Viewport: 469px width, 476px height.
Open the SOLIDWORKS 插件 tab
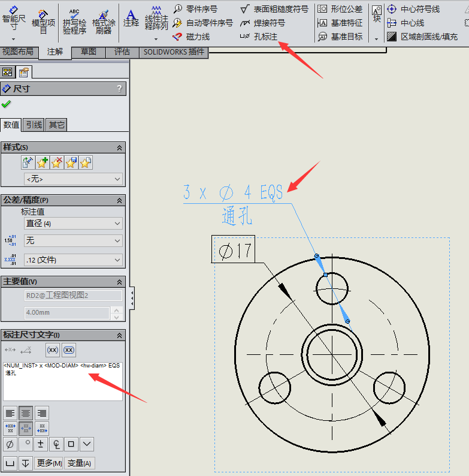point(174,52)
